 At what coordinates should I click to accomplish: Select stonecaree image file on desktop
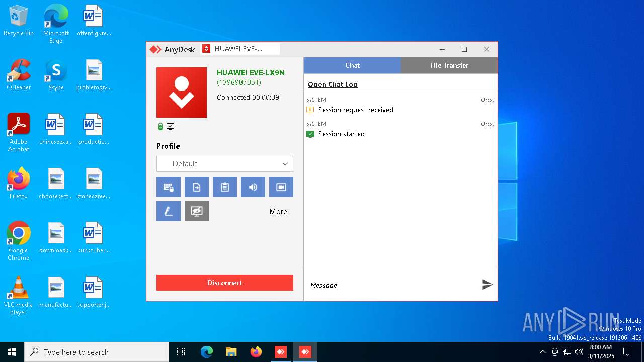(94, 184)
